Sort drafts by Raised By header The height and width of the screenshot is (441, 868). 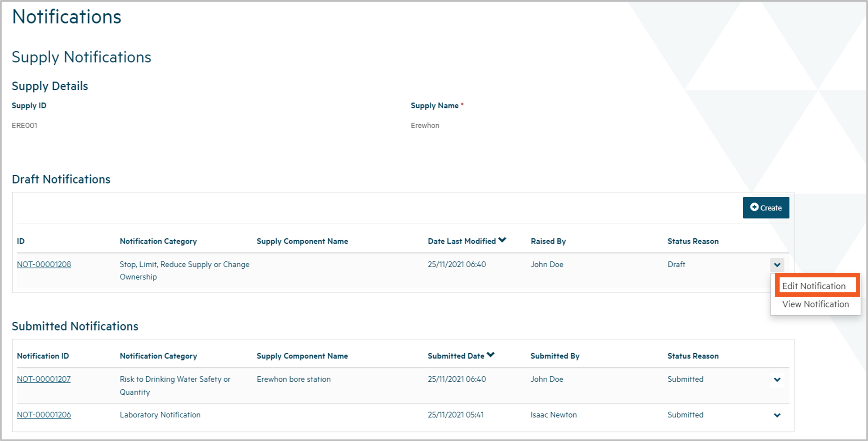pos(548,241)
